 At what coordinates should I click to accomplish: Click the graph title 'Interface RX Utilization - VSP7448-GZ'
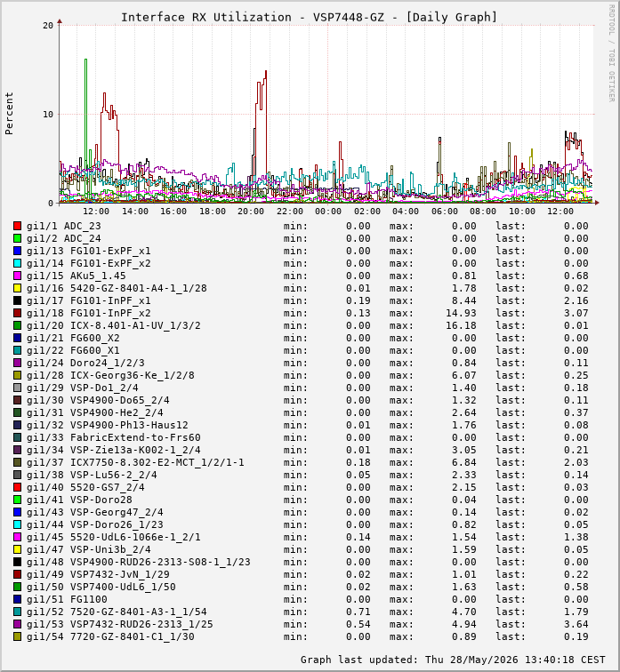[253, 17]
